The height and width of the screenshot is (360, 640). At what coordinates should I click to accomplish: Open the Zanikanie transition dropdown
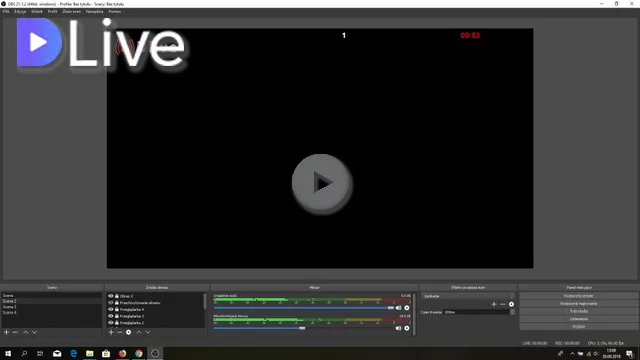coord(468,296)
